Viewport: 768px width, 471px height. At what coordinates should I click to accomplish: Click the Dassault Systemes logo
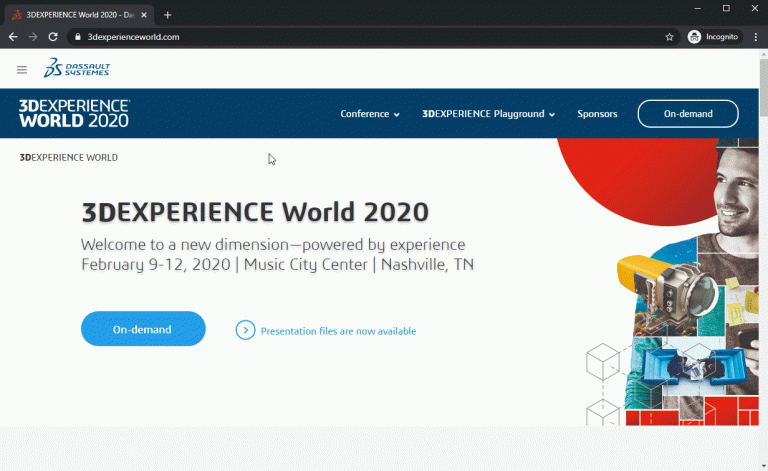[x=77, y=69]
